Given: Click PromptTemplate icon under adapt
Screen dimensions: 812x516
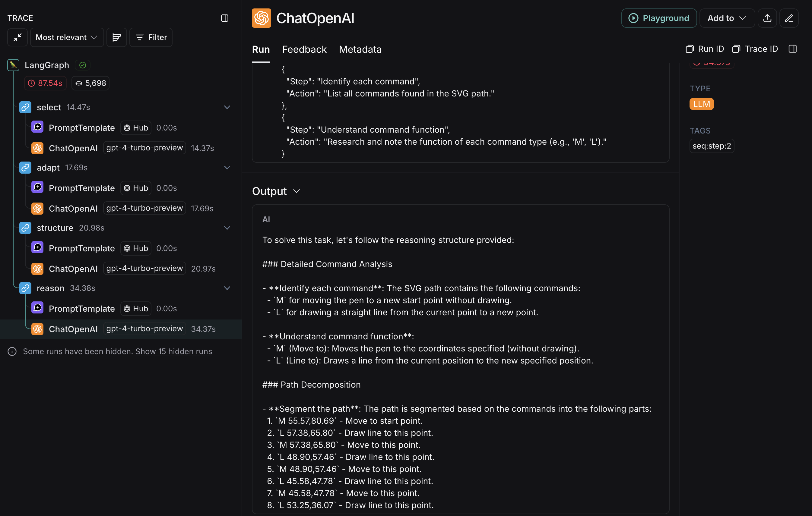Looking at the screenshot, I should [37, 187].
